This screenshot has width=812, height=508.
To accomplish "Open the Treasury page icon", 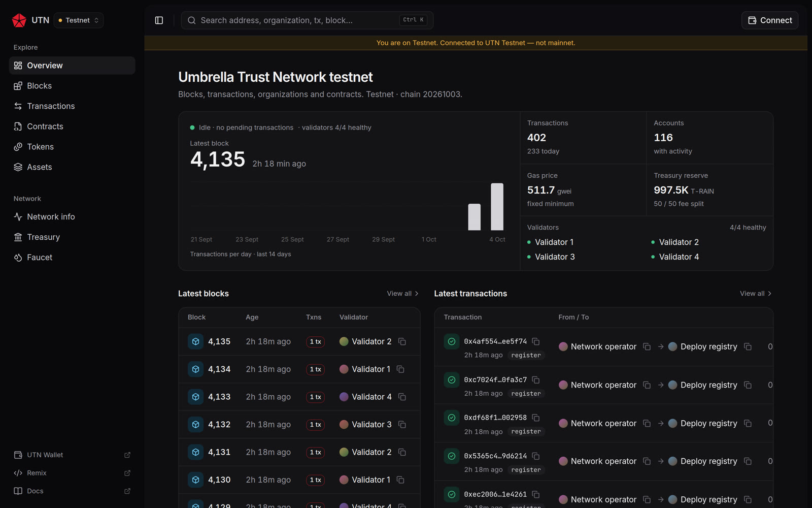I will 18,237.
